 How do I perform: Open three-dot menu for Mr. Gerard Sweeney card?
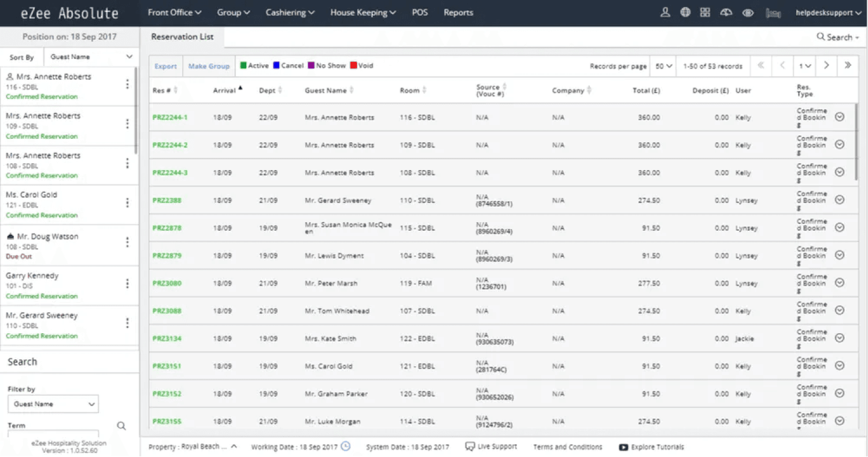coord(128,323)
